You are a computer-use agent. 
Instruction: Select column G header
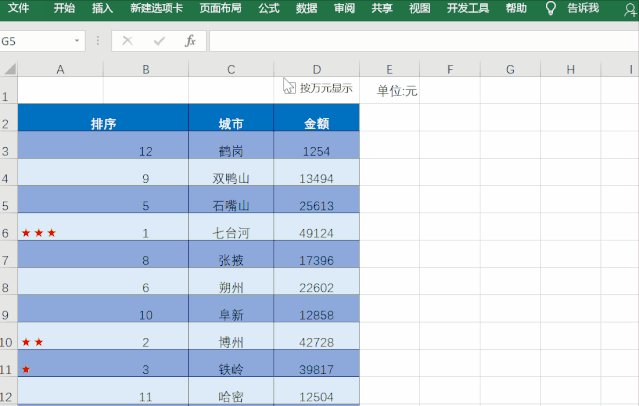(x=510, y=69)
